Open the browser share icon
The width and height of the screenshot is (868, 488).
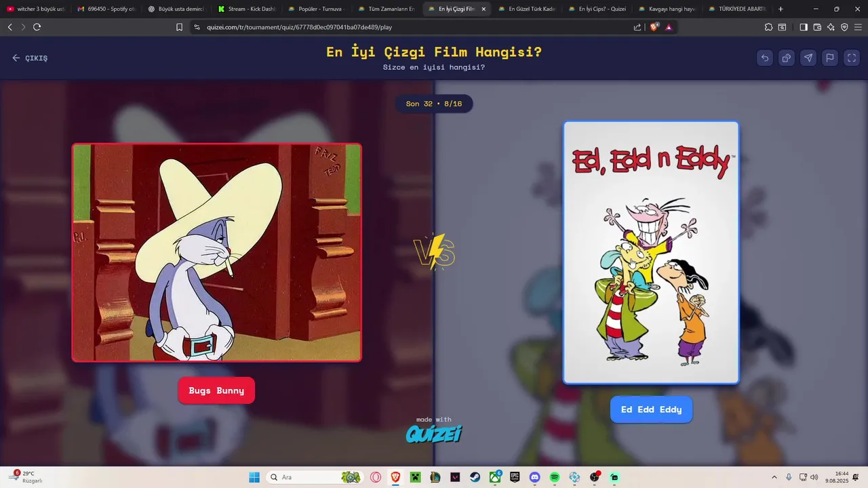point(637,27)
